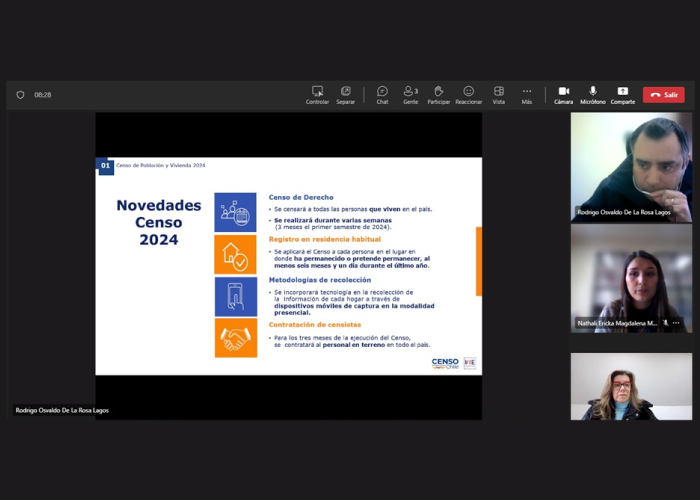Screen dimensions: 700x500
Task: Click the shared Novedades Censo 2024 slide
Action: click(x=288, y=266)
